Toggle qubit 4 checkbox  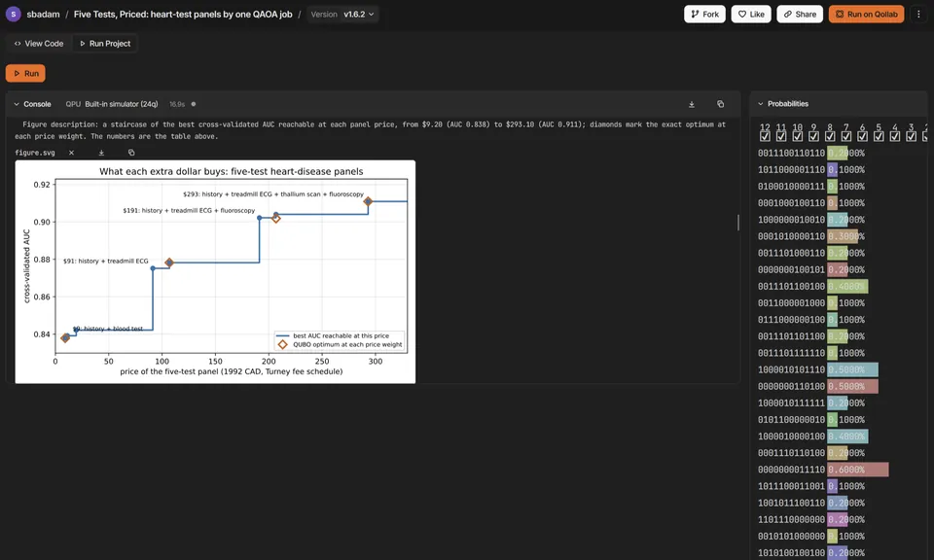(x=895, y=136)
